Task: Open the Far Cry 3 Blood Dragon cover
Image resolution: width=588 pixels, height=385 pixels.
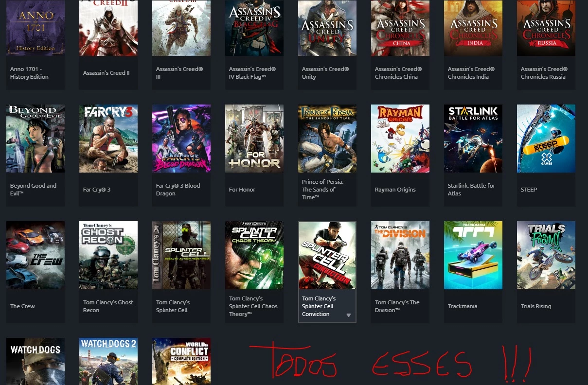Action: pyautogui.click(x=181, y=139)
